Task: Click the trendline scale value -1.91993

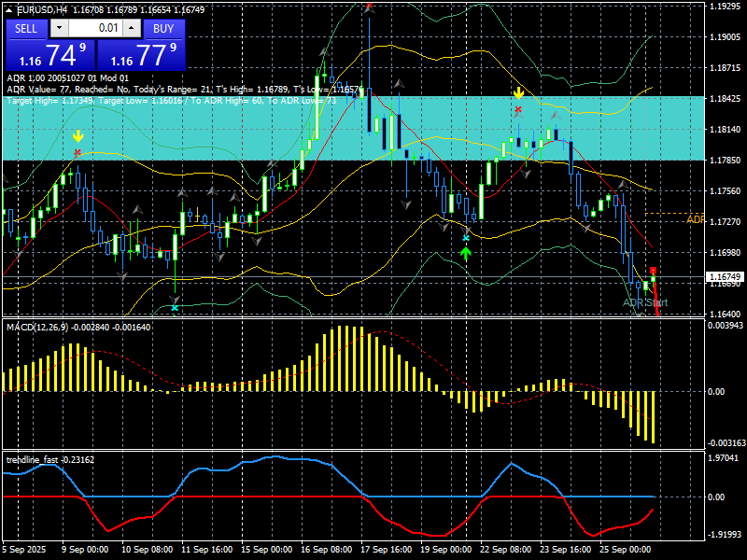Action: [725, 534]
